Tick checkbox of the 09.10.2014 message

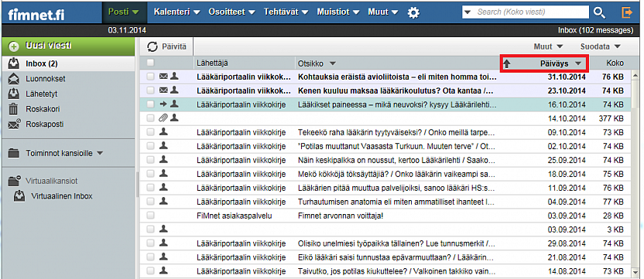pyautogui.click(x=151, y=132)
